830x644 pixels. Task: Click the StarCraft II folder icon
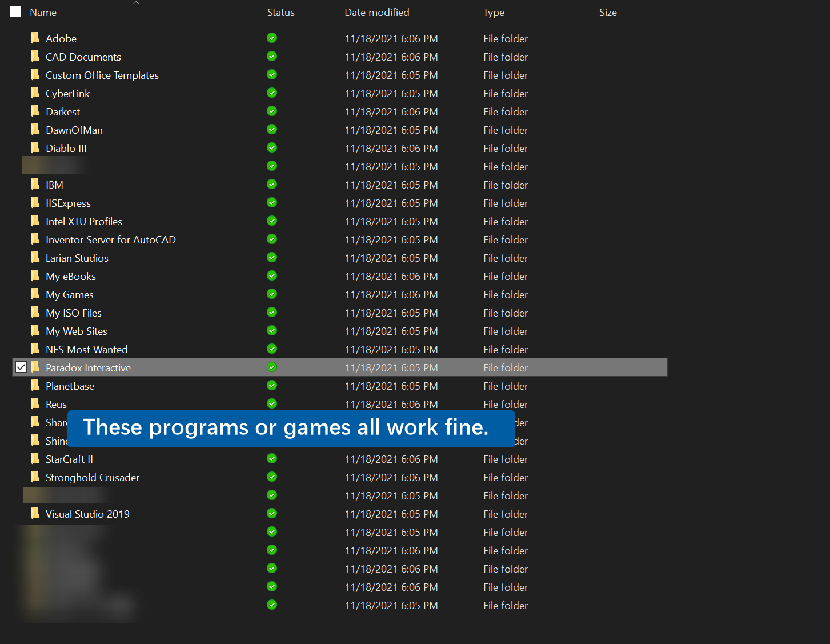pos(35,459)
